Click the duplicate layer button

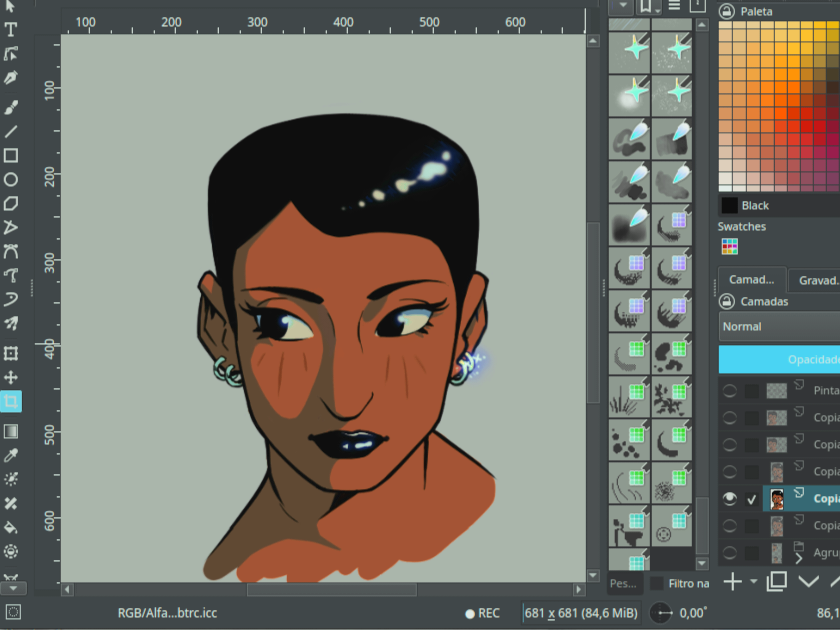[x=776, y=582]
